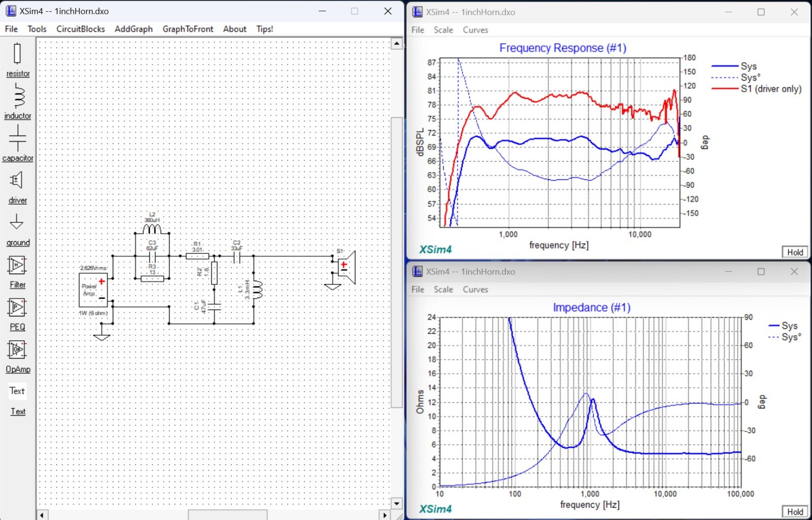The image size is (812, 520).
Task: Select the driver component tool
Action: click(17, 187)
